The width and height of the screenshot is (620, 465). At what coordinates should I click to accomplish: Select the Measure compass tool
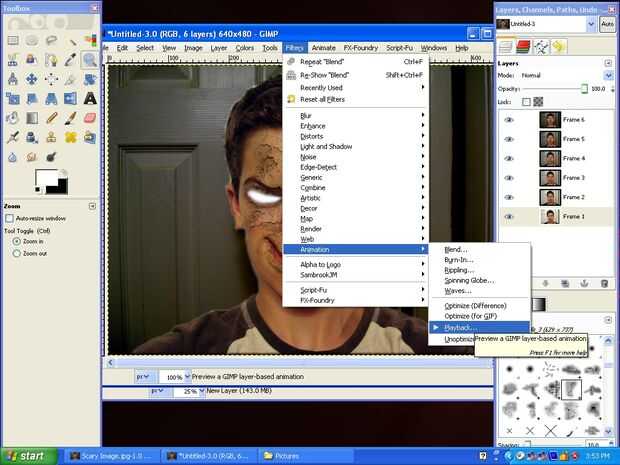(x=13, y=79)
